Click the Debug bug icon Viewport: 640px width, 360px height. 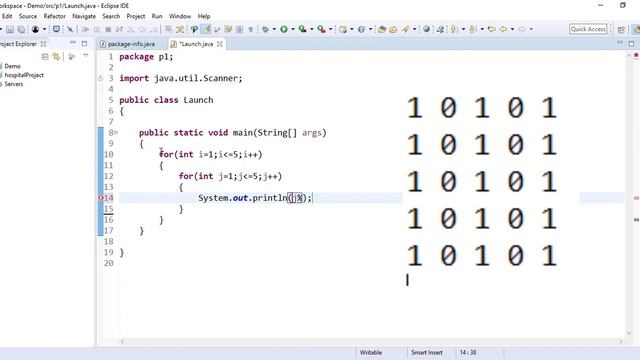click(265, 29)
